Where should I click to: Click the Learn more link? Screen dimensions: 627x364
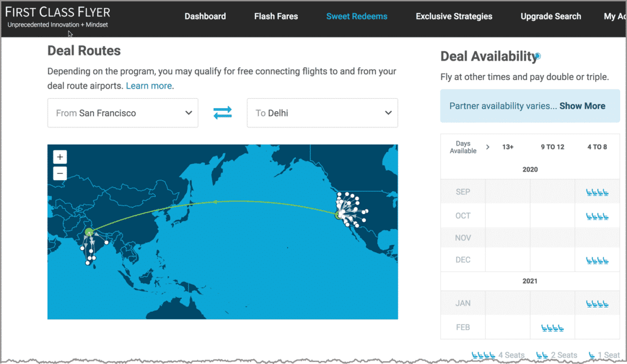[149, 86]
